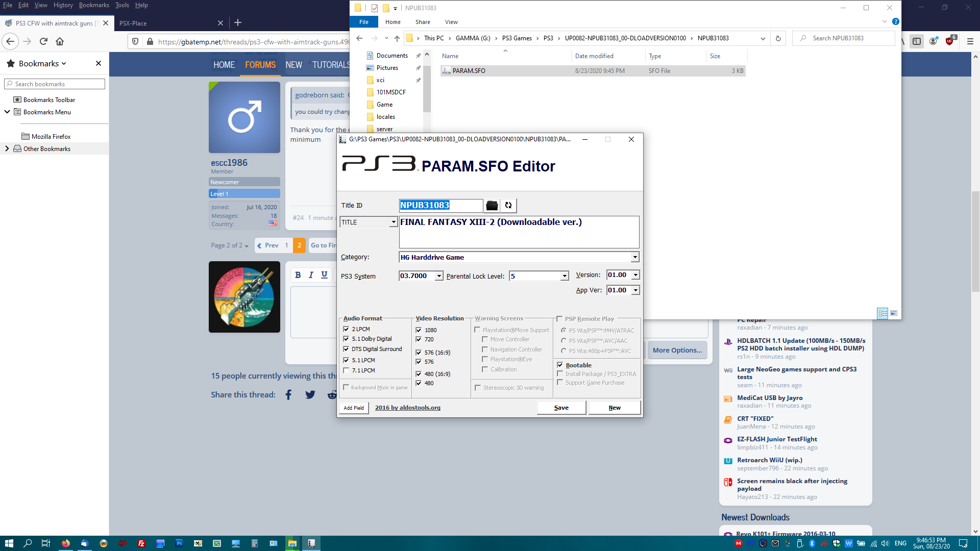Click Add Field button
Viewport: 980px width, 551px height.
354,408
